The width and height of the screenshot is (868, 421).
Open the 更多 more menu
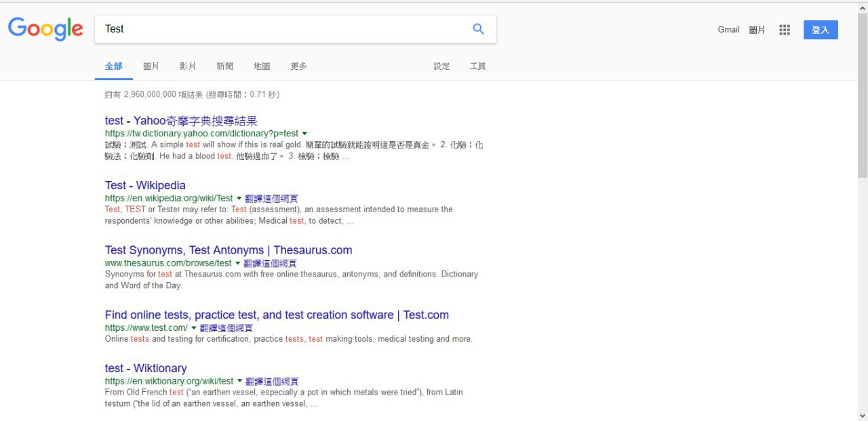coord(298,66)
